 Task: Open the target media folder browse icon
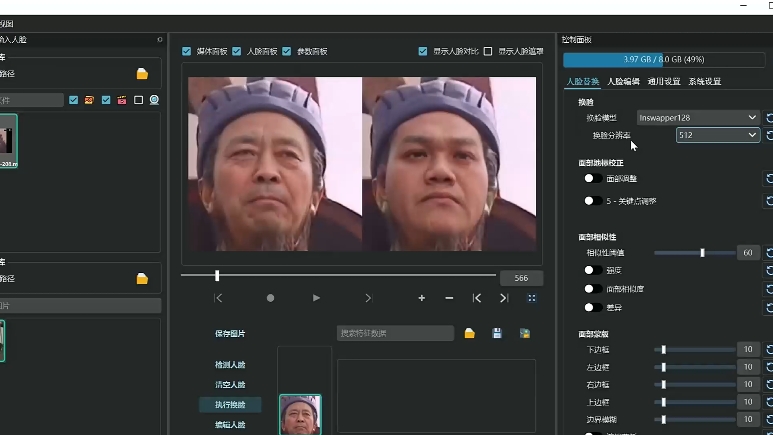tap(142, 73)
